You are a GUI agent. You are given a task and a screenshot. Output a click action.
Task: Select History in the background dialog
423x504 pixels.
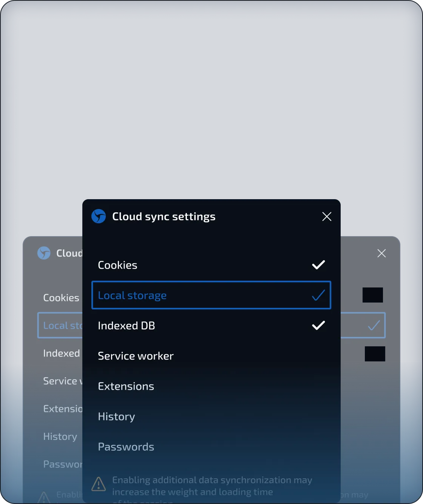point(60,436)
